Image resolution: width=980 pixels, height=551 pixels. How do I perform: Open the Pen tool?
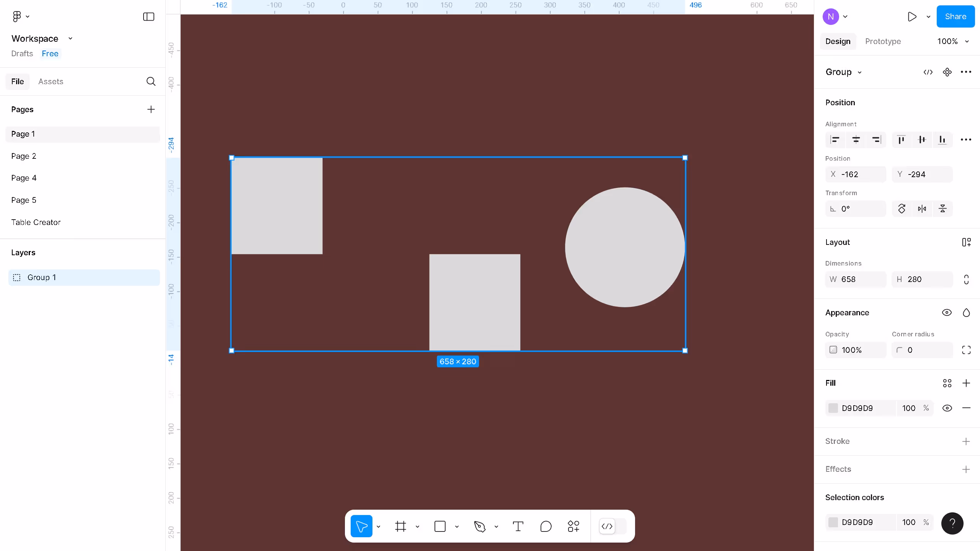coord(479,526)
